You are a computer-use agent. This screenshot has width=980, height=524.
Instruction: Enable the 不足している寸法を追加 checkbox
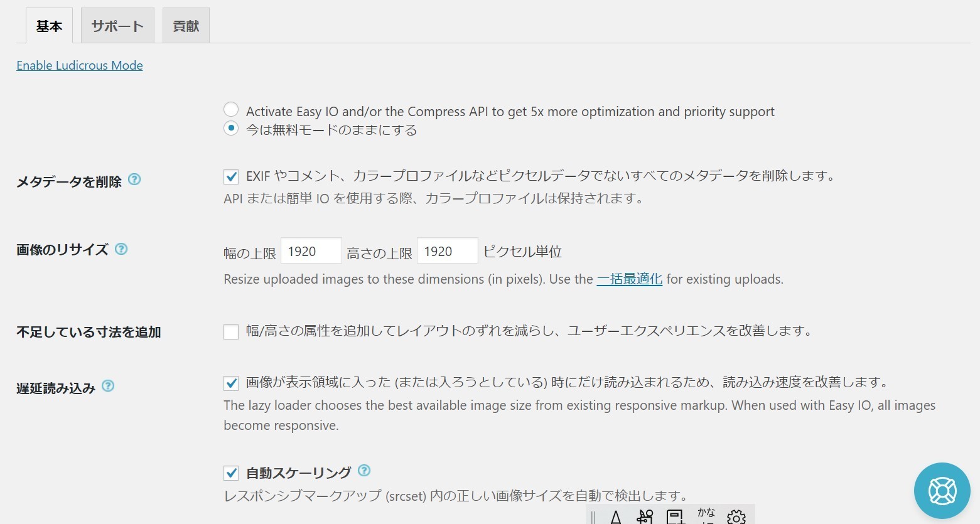click(x=231, y=331)
